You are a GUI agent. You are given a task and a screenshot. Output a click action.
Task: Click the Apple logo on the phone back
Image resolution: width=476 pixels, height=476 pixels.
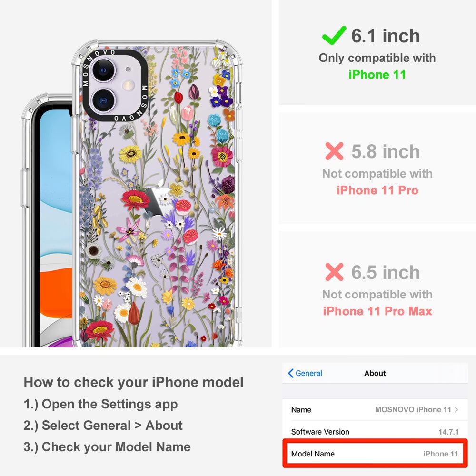[159, 201]
